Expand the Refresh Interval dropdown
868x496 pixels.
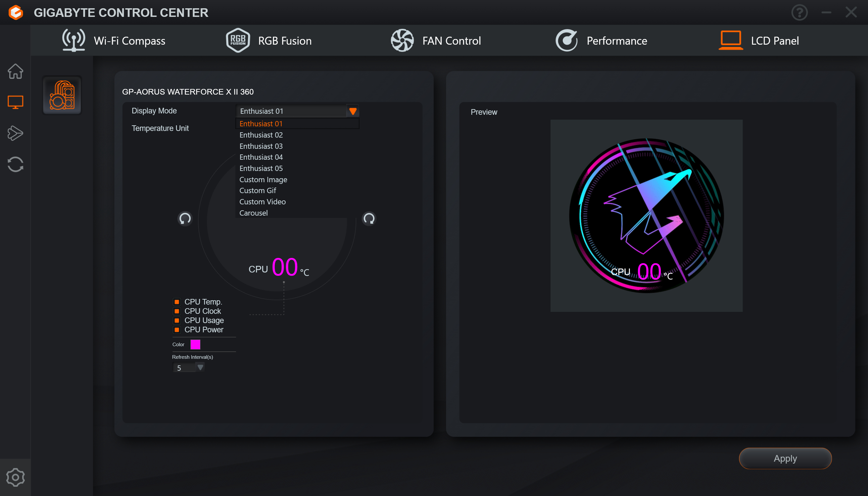tap(200, 367)
